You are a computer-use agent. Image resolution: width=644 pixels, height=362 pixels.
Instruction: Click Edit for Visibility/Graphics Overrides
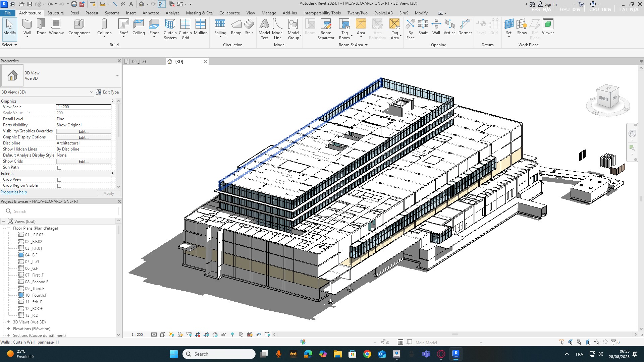tap(84, 131)
